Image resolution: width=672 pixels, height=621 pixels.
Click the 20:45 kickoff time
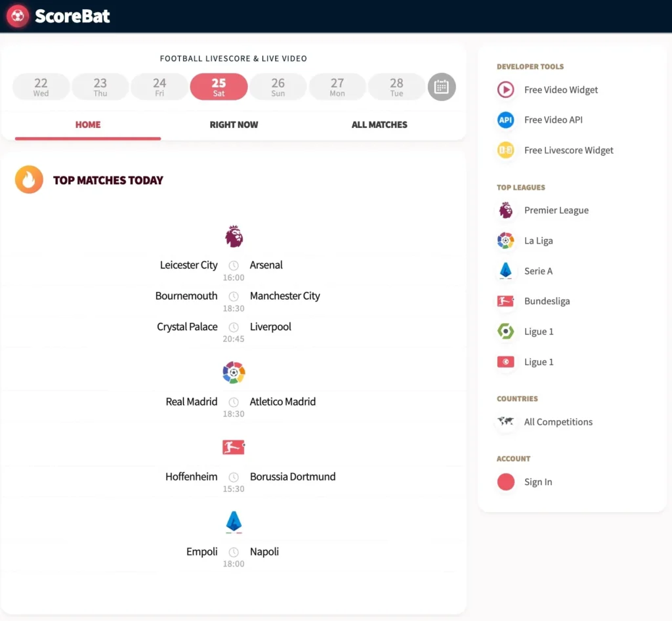(x=234, y=339)
